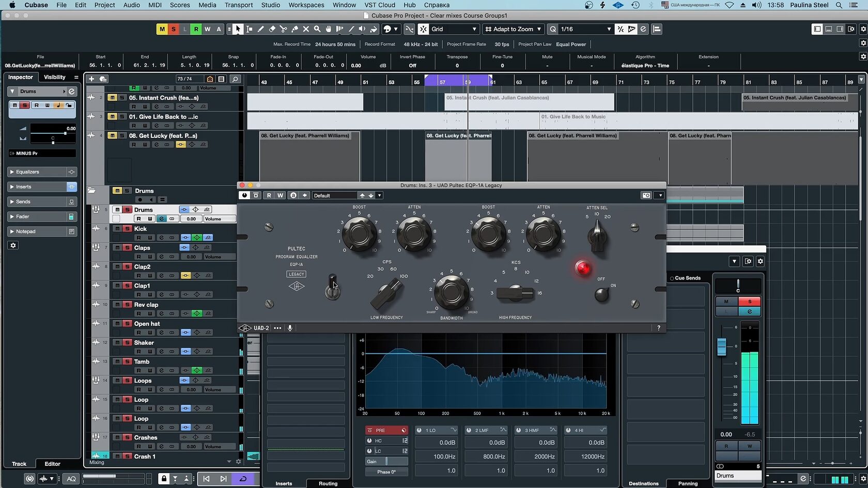Click Go to Right Locator transport button
Viewport: 868px width, 488px height.
223,479
